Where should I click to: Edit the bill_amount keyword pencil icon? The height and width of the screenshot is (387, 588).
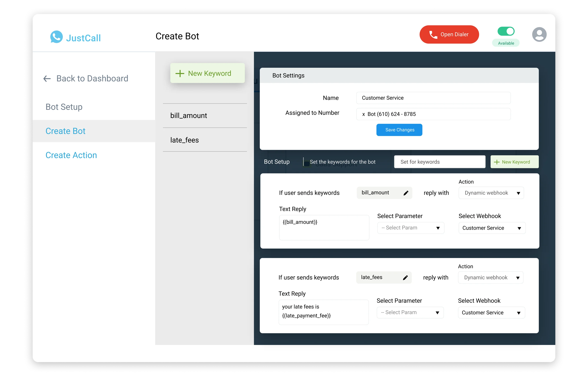pyautogui.click(x=406, y=193)
